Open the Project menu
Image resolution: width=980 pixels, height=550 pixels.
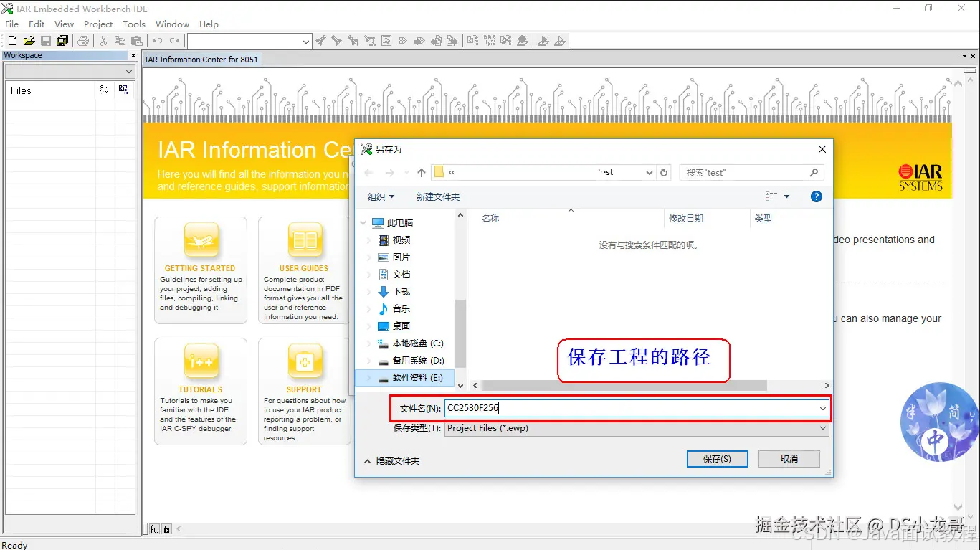pyautogui.click(x=98, y=24)
